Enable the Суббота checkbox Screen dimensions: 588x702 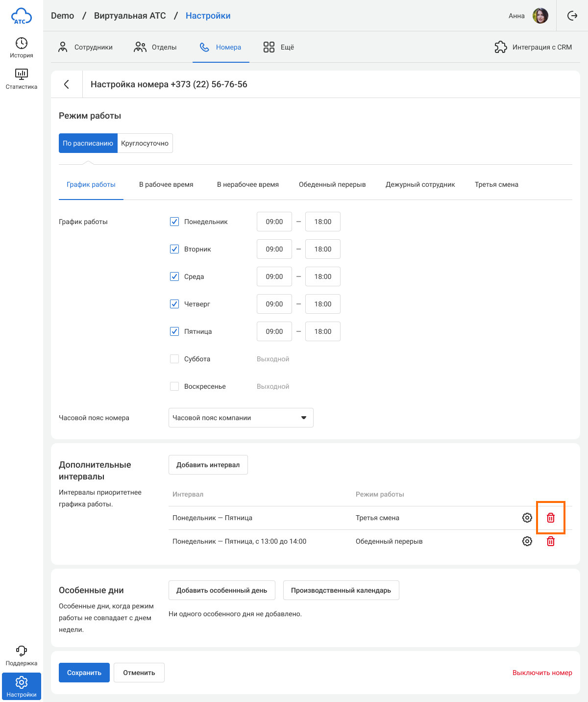(x=174, y=359)
